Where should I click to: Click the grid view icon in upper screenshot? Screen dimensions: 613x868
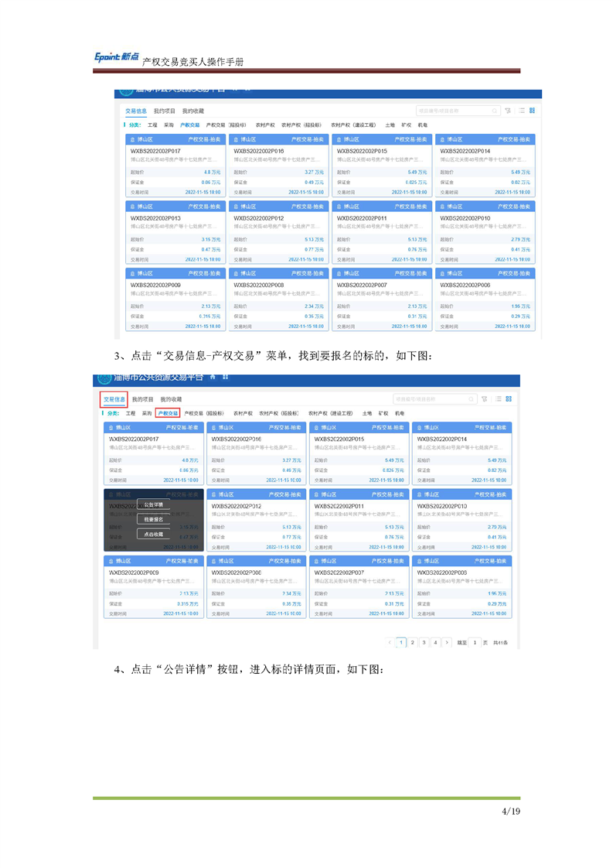[532, 111]
